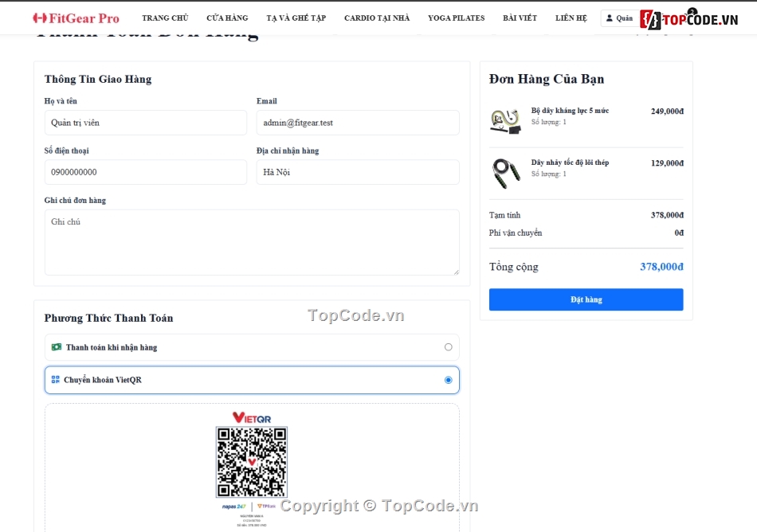Screen dimensions: 757x532
Task: Click the Quản user account button
Action: click(x=620, y=18)
